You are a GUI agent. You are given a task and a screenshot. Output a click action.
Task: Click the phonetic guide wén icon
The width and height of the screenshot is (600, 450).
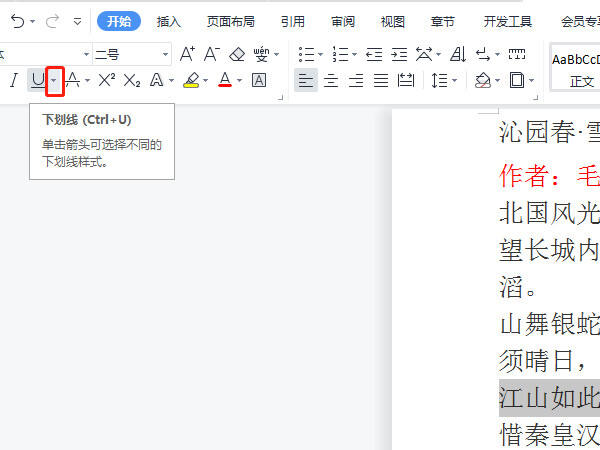[262, 54]
